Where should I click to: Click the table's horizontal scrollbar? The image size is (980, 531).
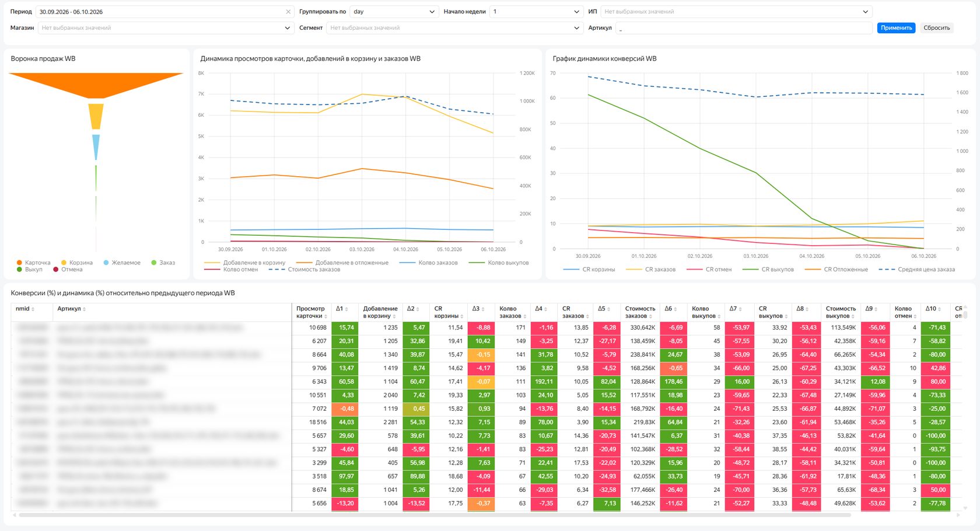click(x=435, y=515)
